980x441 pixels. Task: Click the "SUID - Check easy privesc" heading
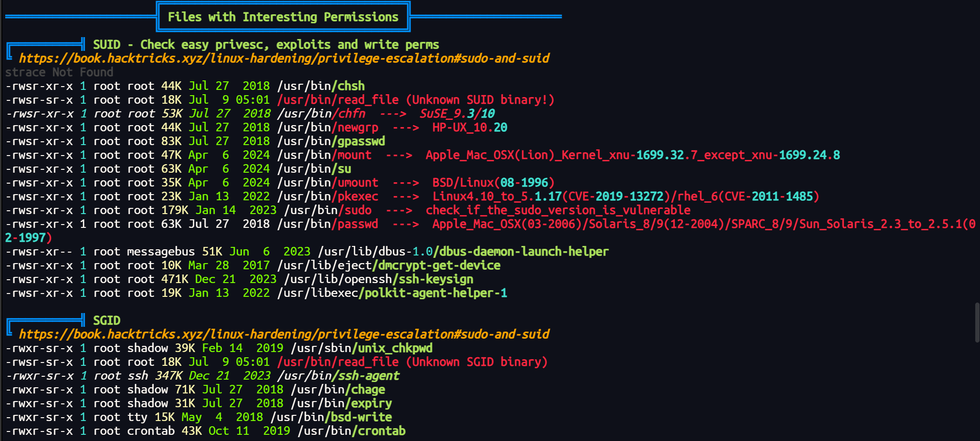266,45
